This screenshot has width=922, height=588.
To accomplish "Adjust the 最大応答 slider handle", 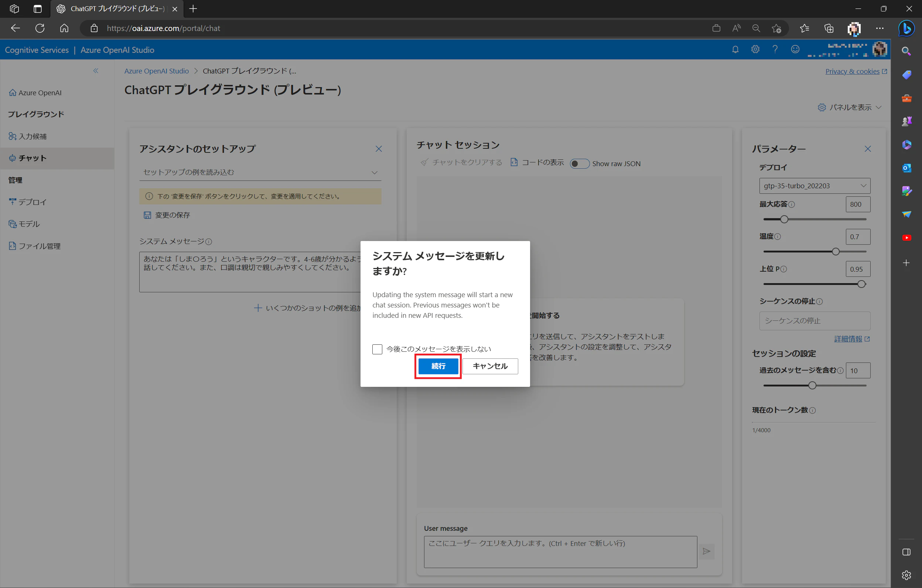I will [784, 219].
